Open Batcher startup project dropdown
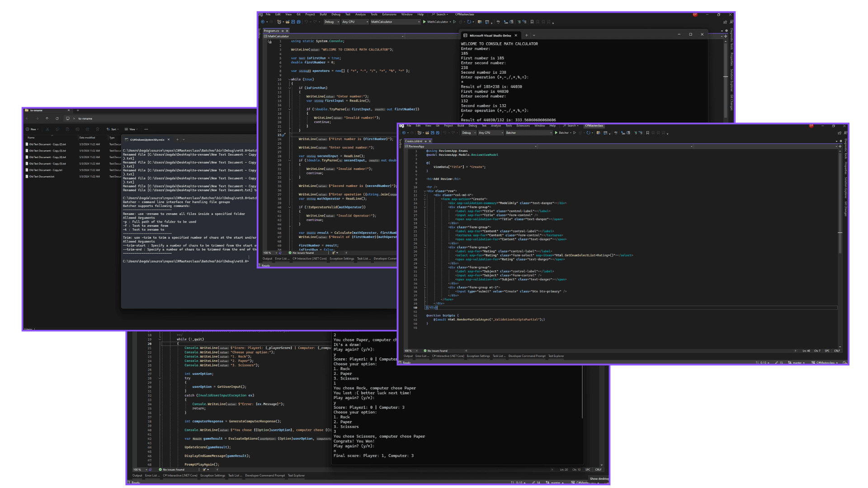868x488 pixels. pos(529,133)
